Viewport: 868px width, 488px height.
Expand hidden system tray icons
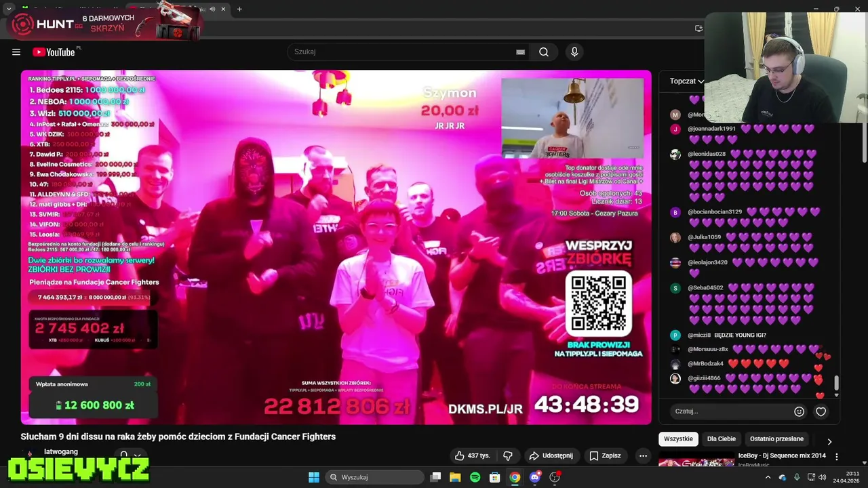[x=768, y=477]
